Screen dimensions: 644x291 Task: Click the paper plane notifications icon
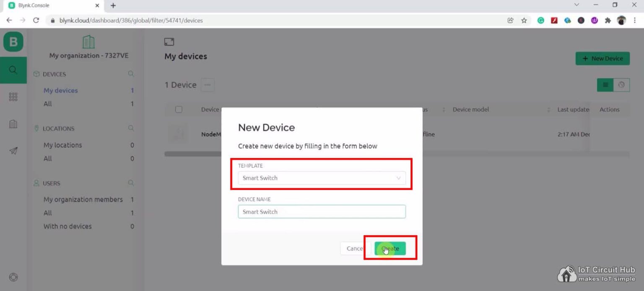13,151
